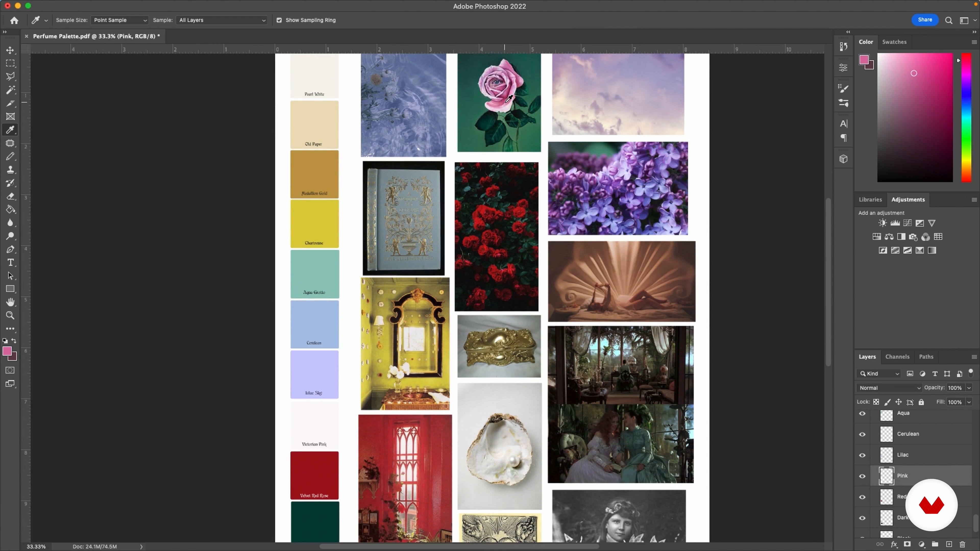Delete layer trash icon

pos(962,544)
